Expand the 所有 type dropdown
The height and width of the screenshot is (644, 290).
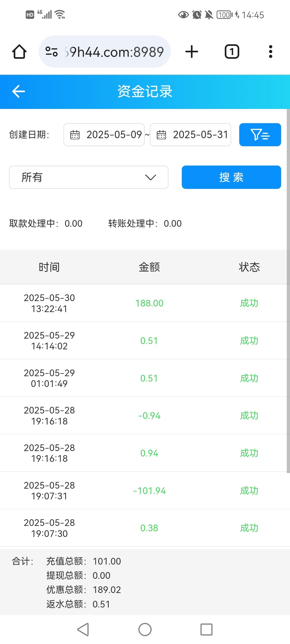89,177
